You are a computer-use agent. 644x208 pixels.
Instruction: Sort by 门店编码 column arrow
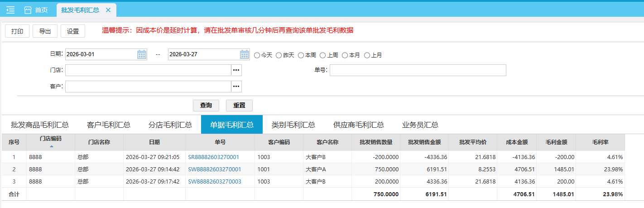pos(51,146)
